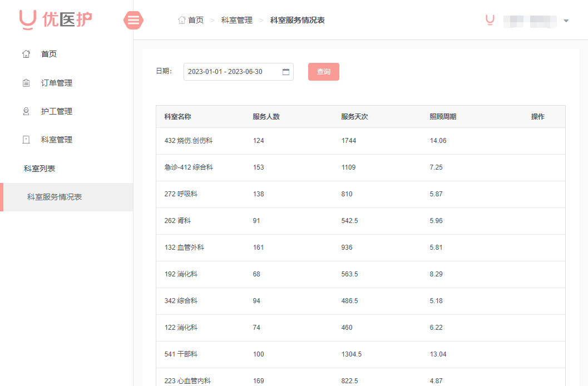Click care period value 13.04

pos(438,354)
